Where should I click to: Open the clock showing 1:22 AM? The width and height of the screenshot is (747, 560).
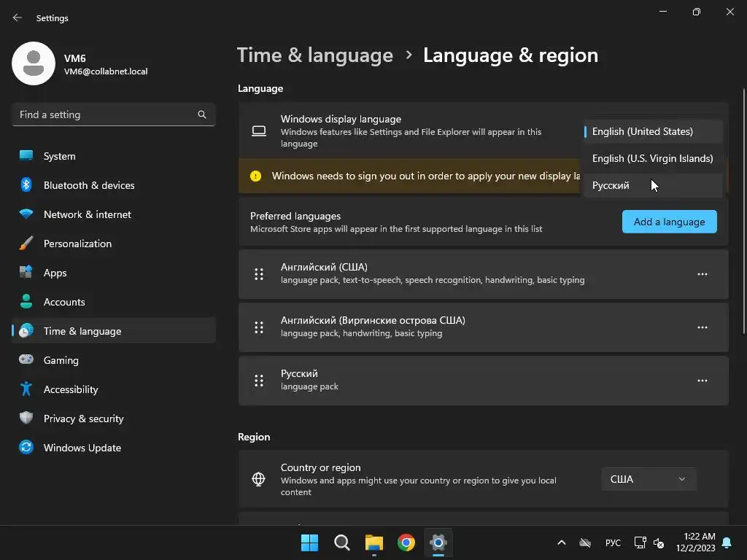point(695,542)
